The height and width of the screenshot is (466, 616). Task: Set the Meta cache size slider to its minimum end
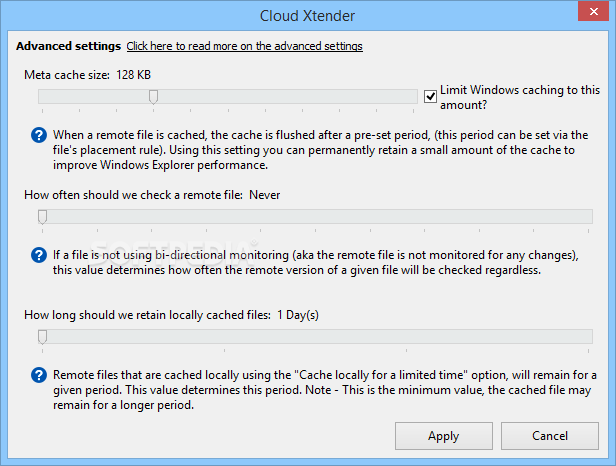coord(42,97)
